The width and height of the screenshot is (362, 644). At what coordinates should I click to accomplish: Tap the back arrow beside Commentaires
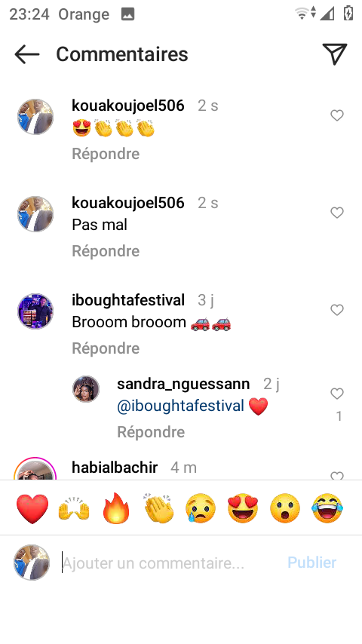(x=26, y=54)
